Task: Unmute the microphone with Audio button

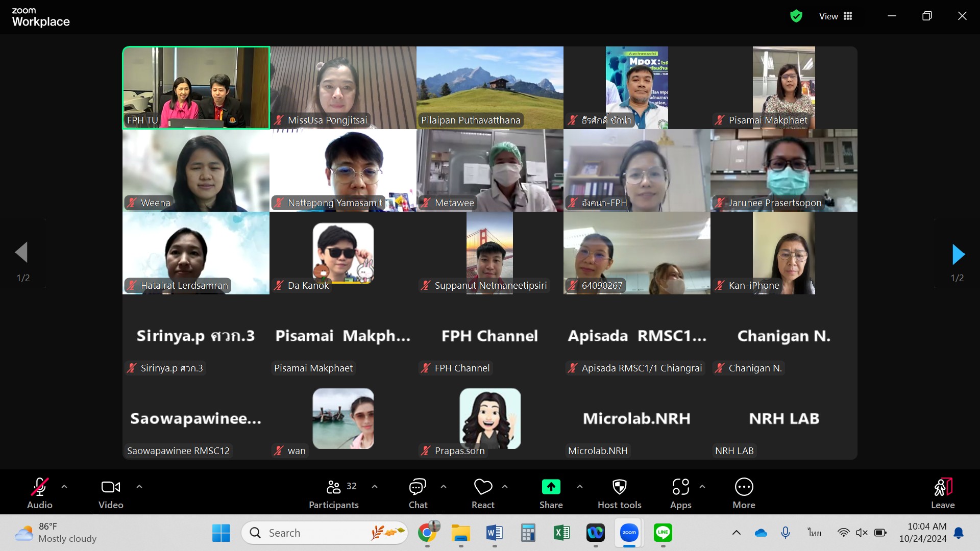Action: [40, 487]
